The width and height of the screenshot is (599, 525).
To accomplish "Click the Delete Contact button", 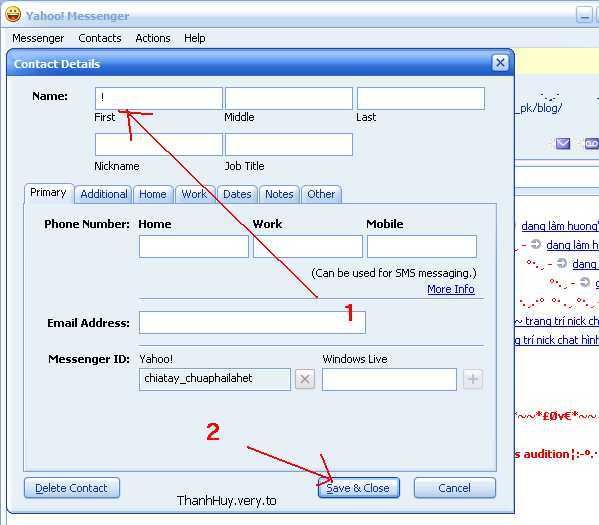I will (71, 488).
